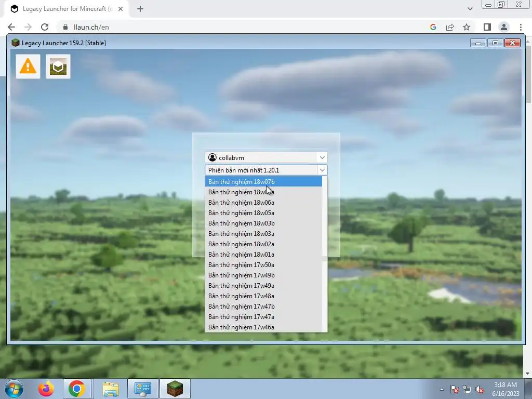Image resolution: width=532 pixels, height=399 pixels.
Task: Click the collabvm account avatar icon
Action: [212, 157]
